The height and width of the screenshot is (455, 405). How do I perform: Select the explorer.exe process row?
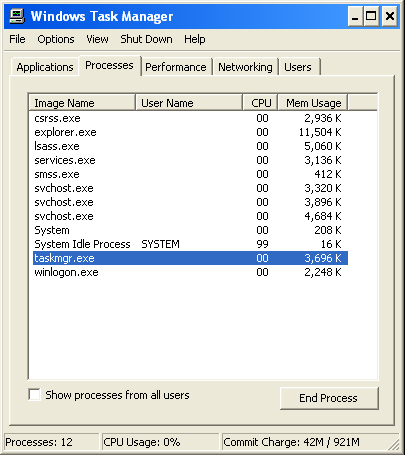pos(190,132)
